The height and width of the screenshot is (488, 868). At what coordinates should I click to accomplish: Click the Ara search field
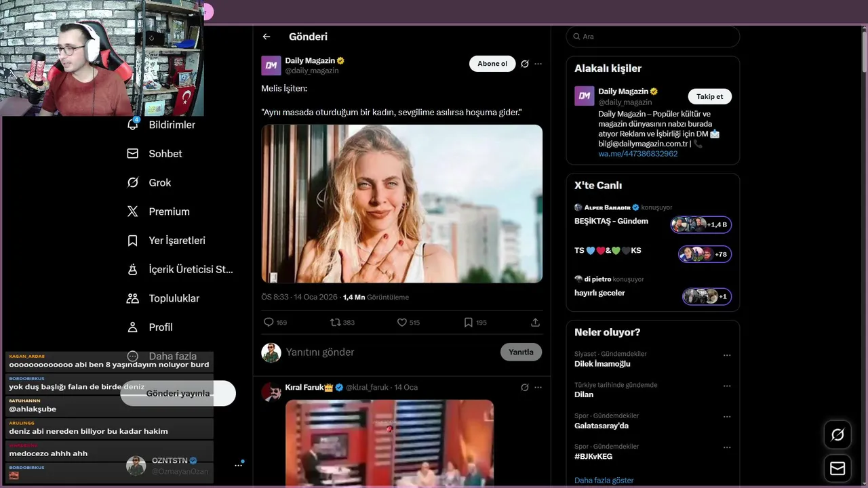point(653,37)
